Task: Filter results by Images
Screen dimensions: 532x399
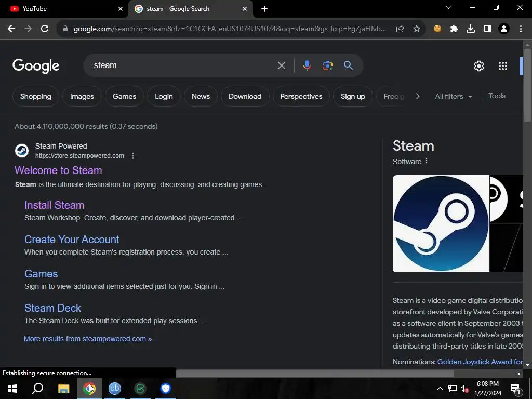Action: click(x=82, y=96)
